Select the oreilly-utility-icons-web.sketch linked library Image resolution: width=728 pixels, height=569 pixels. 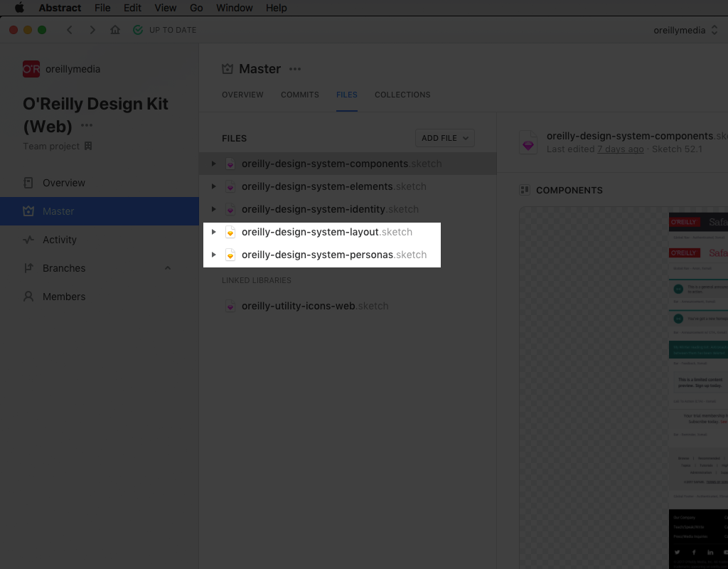348,306
